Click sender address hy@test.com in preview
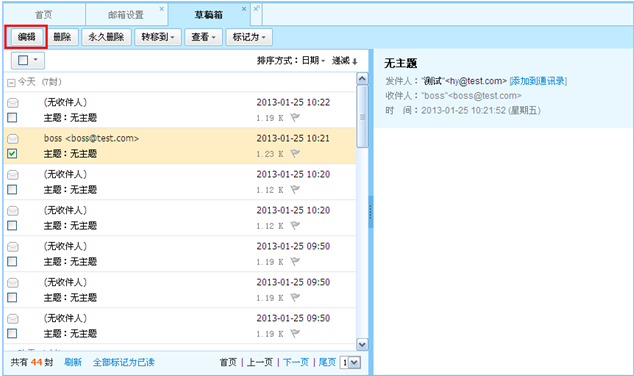The height and width of the screenshot is (376, 634). click(476, 81)
